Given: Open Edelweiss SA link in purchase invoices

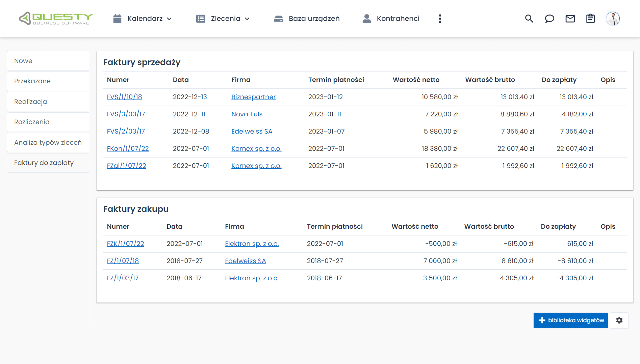Looking at the screenshot, I should coord(245,261).
